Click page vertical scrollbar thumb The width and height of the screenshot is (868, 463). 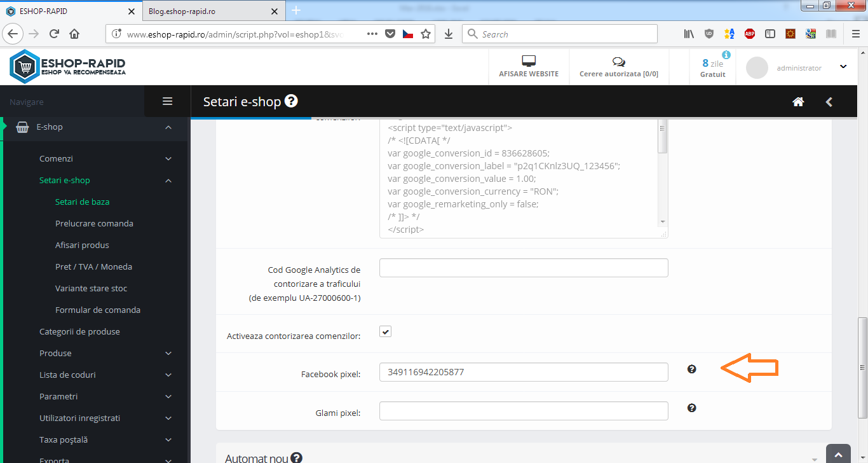coord(862,368)
